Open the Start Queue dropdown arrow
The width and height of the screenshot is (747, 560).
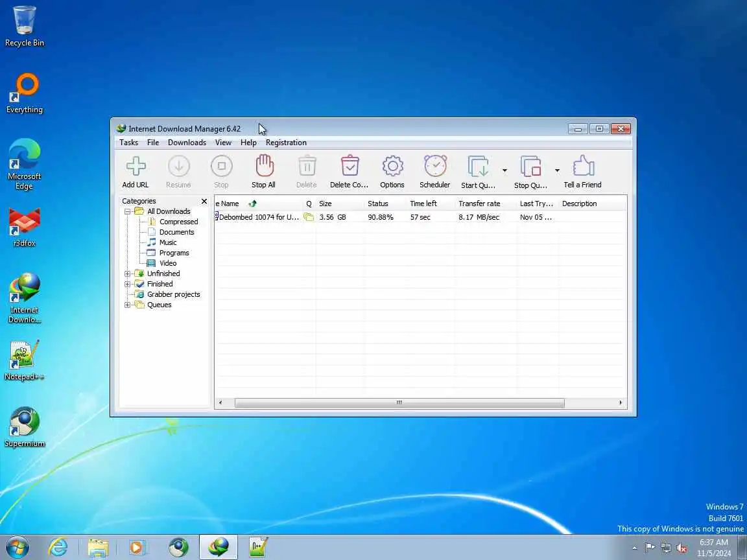504,170
